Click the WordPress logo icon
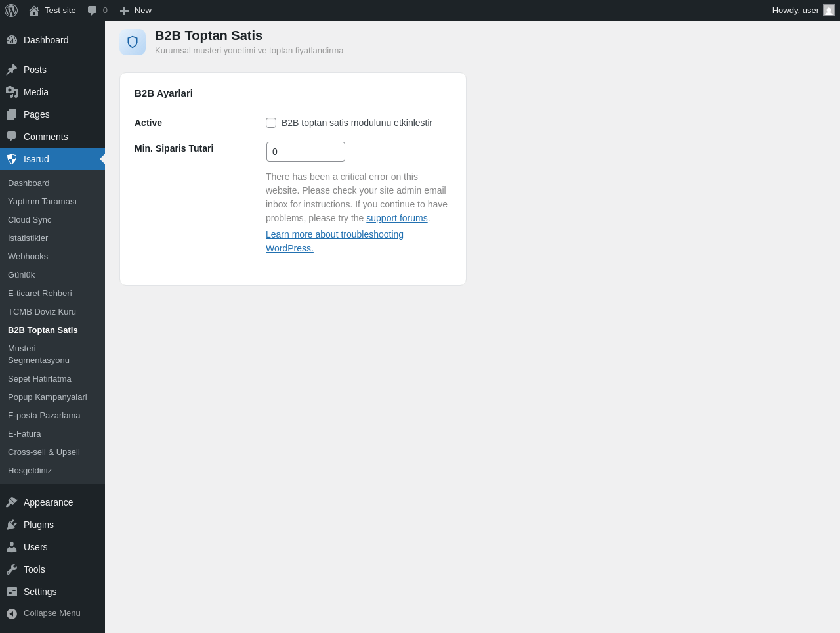The width and height of the screenshot is (840, 633). click(11, 11)
